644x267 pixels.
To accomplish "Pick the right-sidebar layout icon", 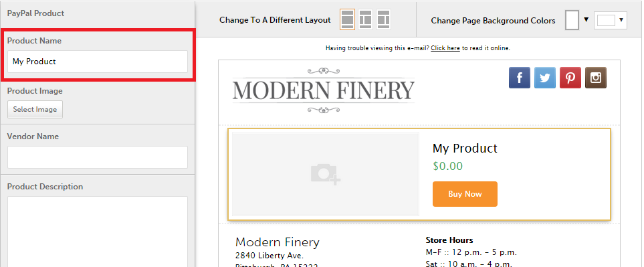I will (383, 19).
